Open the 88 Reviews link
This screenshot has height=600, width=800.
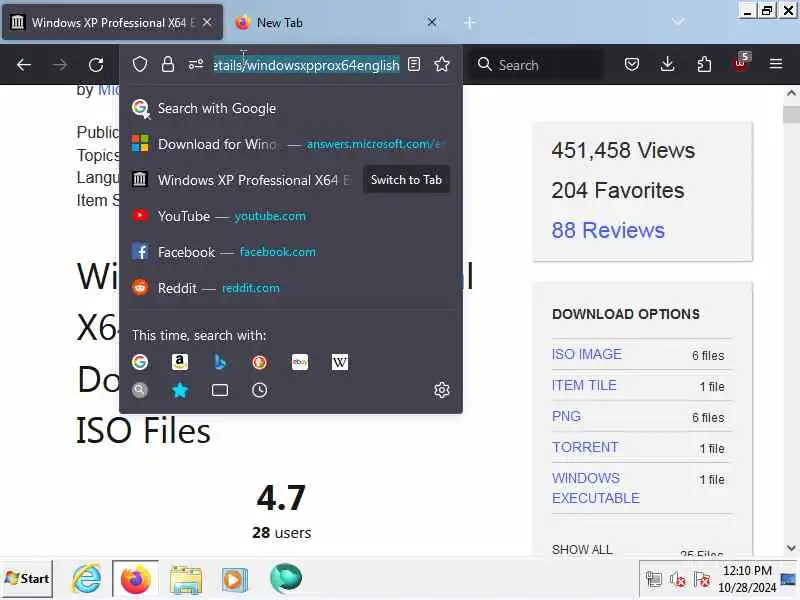(608, 230)
